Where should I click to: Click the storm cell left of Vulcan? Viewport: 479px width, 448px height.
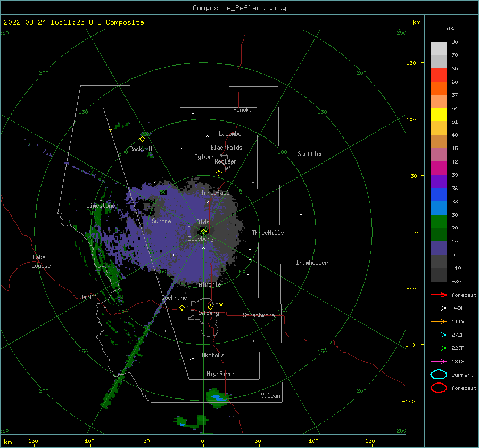click(x=218, y=398)
